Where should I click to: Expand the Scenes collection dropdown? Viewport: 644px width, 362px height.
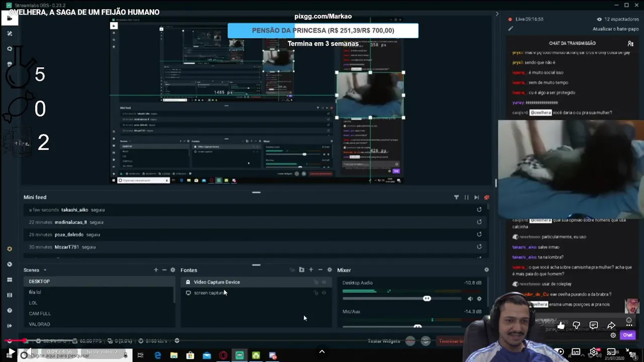click(45, 270)
